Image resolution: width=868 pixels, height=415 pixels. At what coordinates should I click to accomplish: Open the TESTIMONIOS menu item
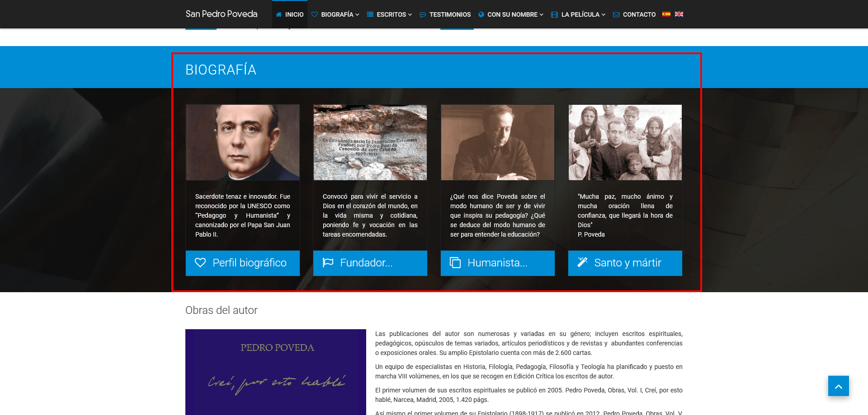pyautogui.click(x=445, y=14)
